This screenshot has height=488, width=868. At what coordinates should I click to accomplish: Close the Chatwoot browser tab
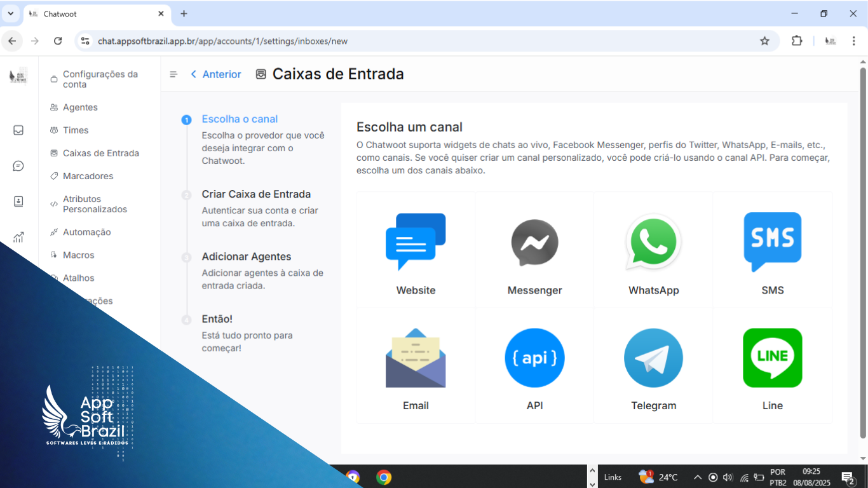click(161, 13)
